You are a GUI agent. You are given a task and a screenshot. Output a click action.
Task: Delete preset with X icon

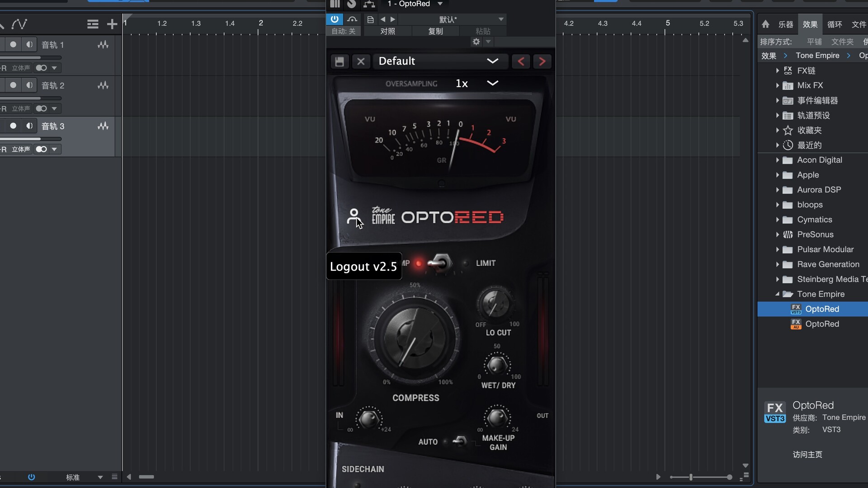[x=361, y=61]
